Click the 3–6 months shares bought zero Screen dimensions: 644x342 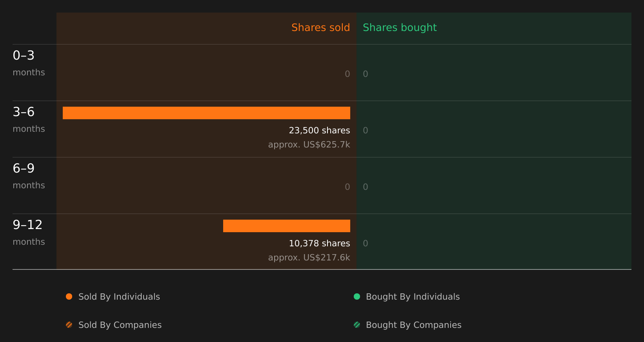point(366,130)
